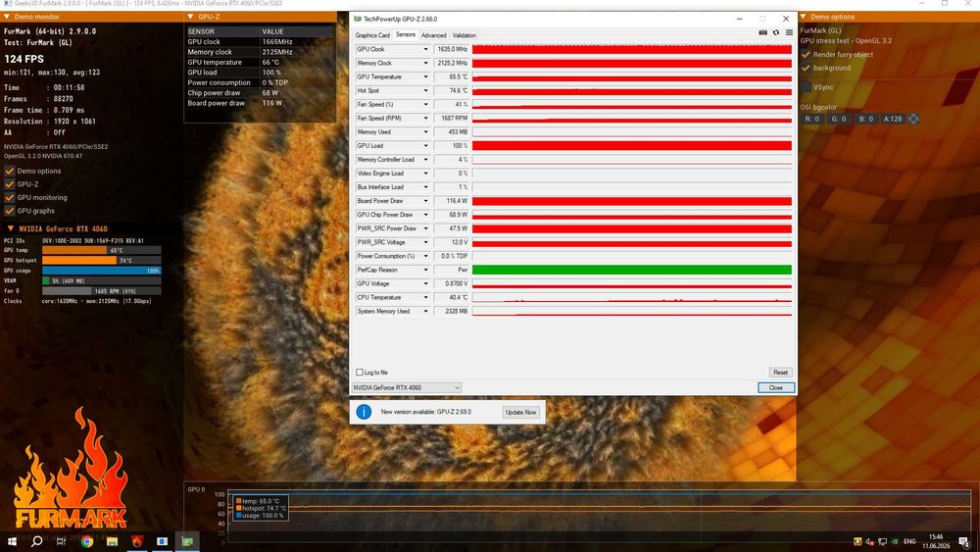Switch to FurMark flame taskbar icon
The width and height of the screenshot is (980, 552).
137,541
